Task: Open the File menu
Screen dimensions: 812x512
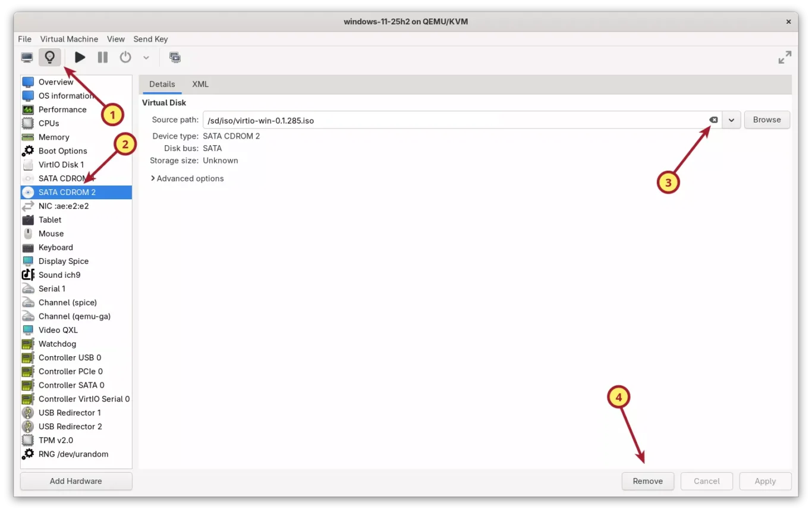Action: (25, 39)
